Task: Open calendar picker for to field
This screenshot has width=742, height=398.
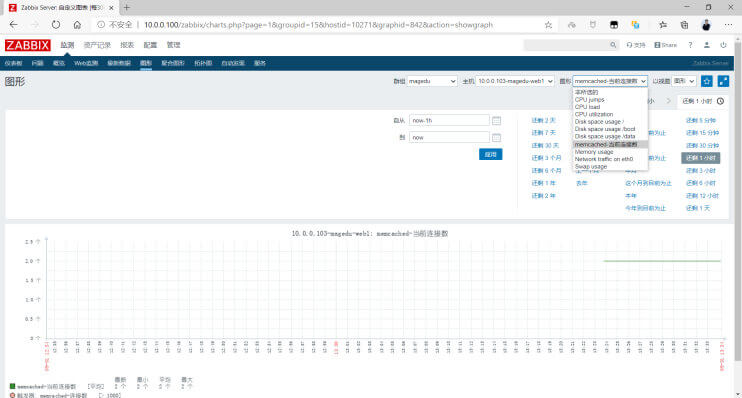Action: pos(496,138)
